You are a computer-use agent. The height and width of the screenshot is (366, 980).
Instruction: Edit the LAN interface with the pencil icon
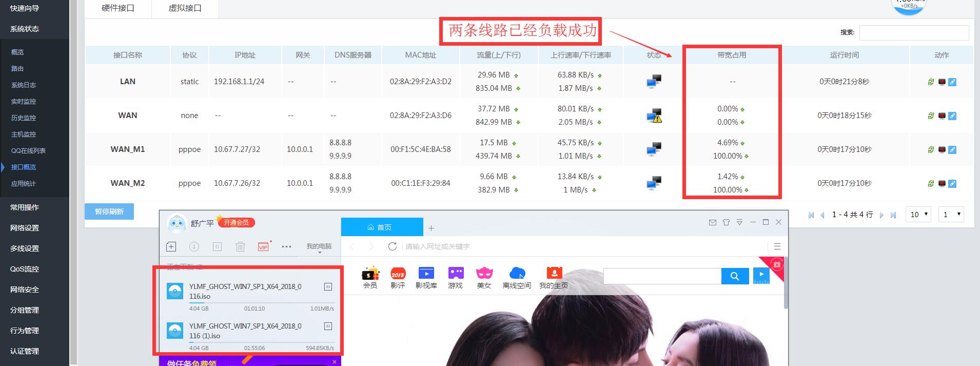(x=952, y=82)
